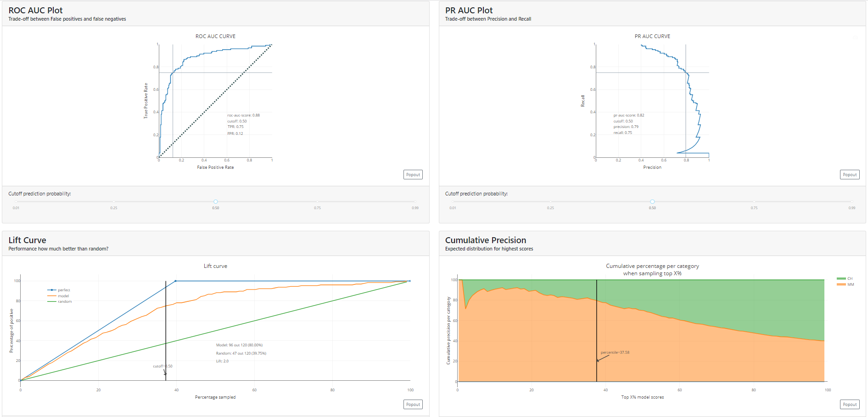The height and width of the screenshot is (417, 868).
Task: Open the Lift Curve popout
Action: point(413,405)
